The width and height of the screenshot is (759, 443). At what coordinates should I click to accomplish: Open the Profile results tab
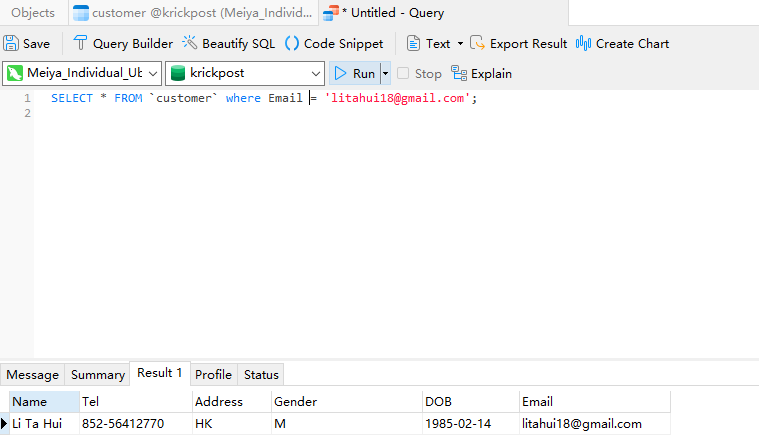click(213, 375)
